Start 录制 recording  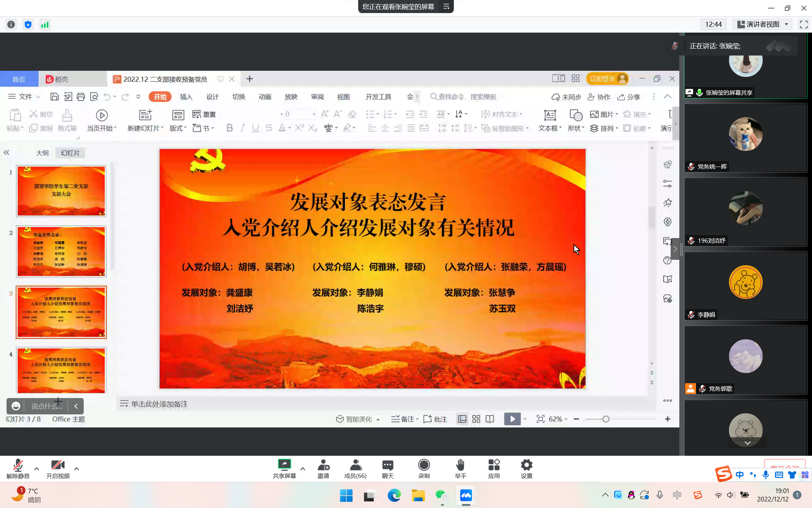(x=424, y=469)
